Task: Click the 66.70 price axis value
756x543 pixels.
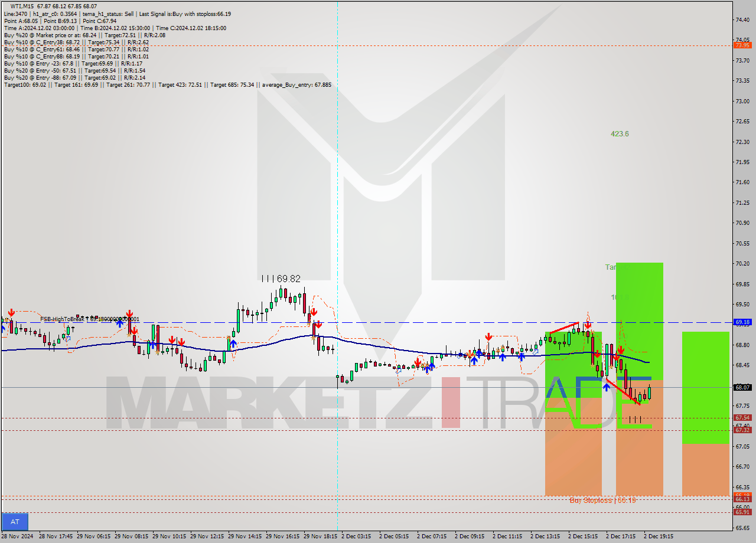Action: click(742, 466)
